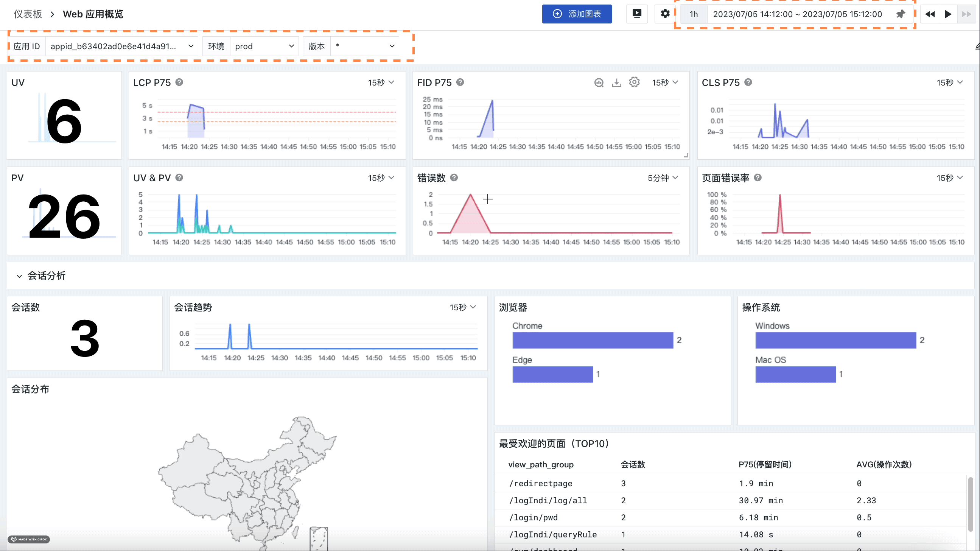
Task: Click the 操作系统 panel title
Action: point(761,307)
